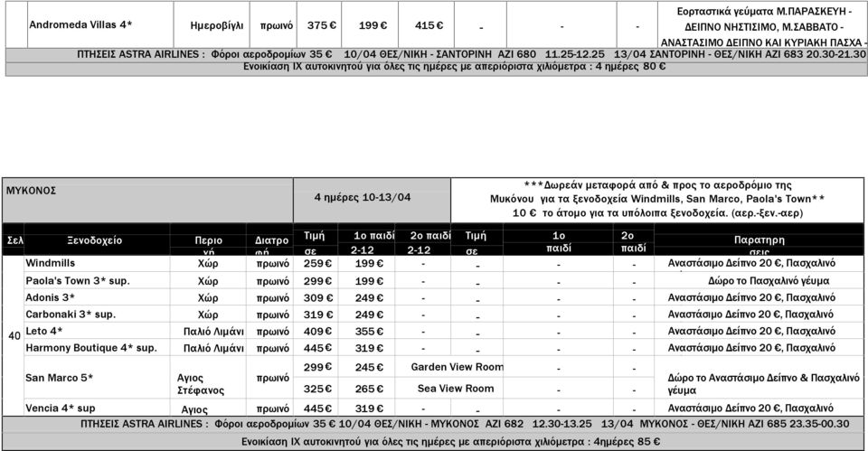
Task: Click Harmony Boutique 4* sup. hotel name
Action: (91, 348)
